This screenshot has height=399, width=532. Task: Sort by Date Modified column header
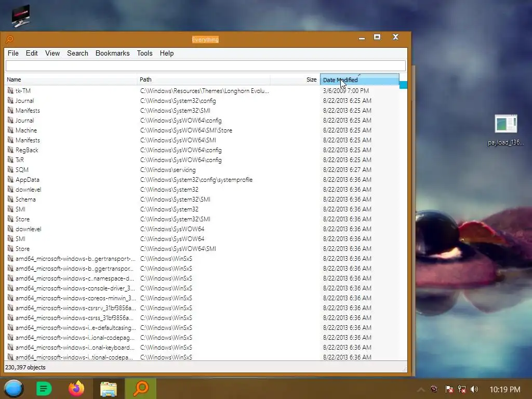coord(360,79)
